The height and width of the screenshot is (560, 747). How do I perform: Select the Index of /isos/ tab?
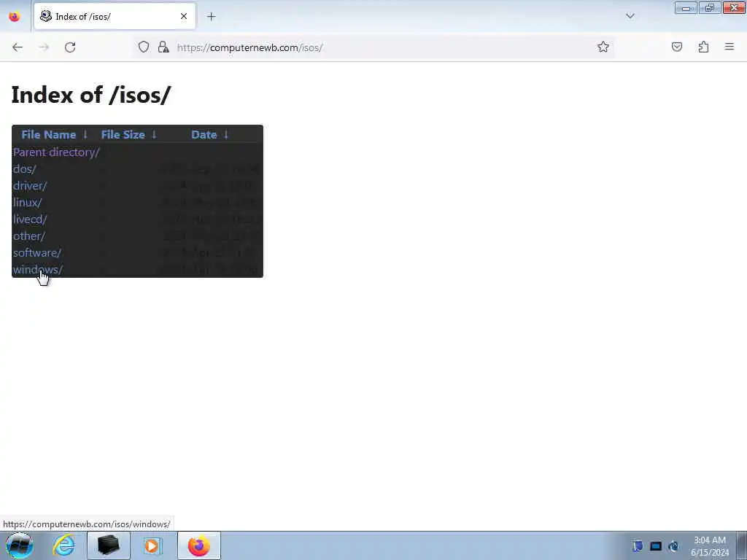pos(115,16)
